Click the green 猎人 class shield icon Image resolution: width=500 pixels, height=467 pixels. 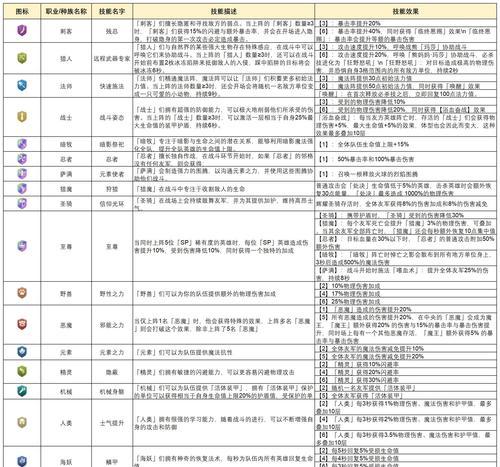coord(22,58)
